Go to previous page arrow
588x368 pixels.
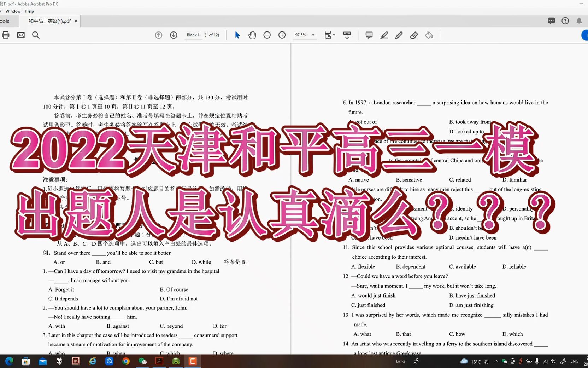(159, 35)
